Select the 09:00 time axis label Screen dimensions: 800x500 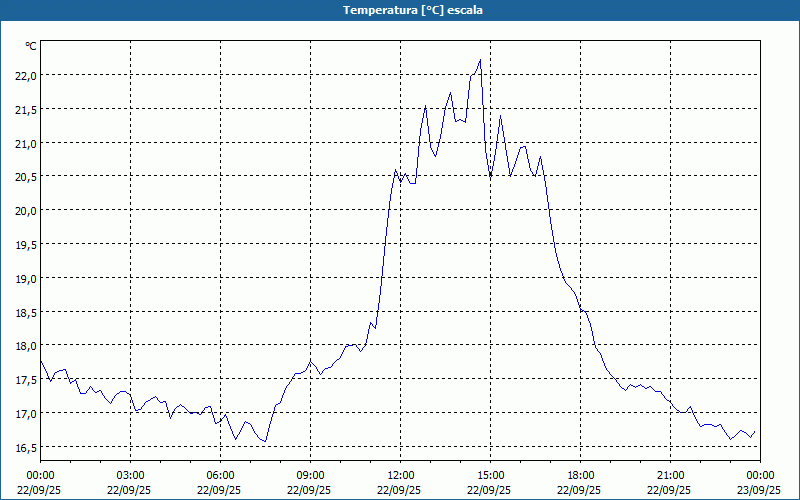pyautogui.click(x=310, y=475)
